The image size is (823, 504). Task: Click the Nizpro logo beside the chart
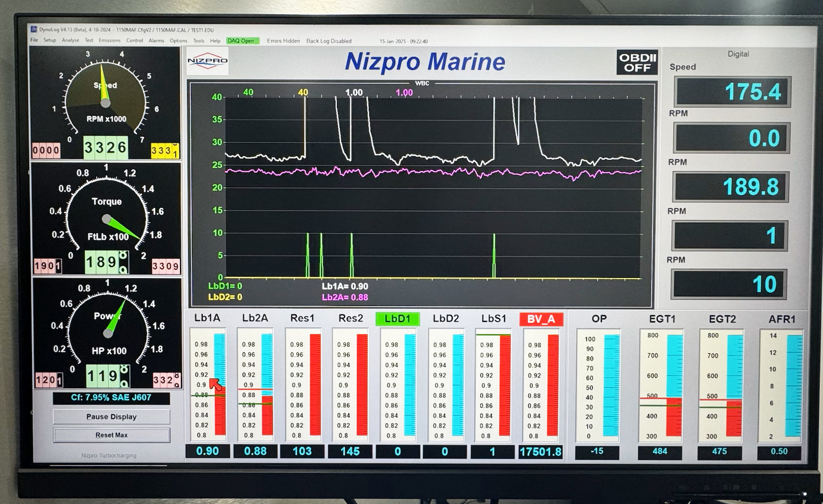click(207, 61)
